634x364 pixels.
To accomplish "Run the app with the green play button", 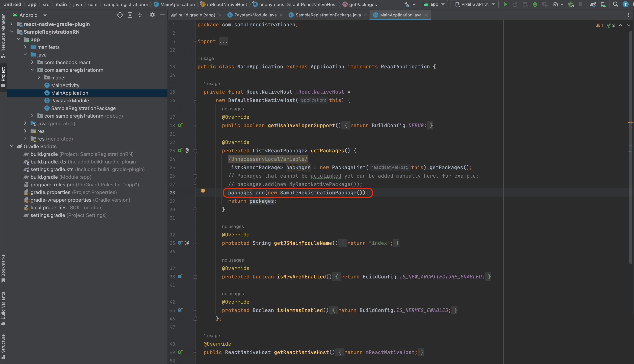I will coord(505,4).
